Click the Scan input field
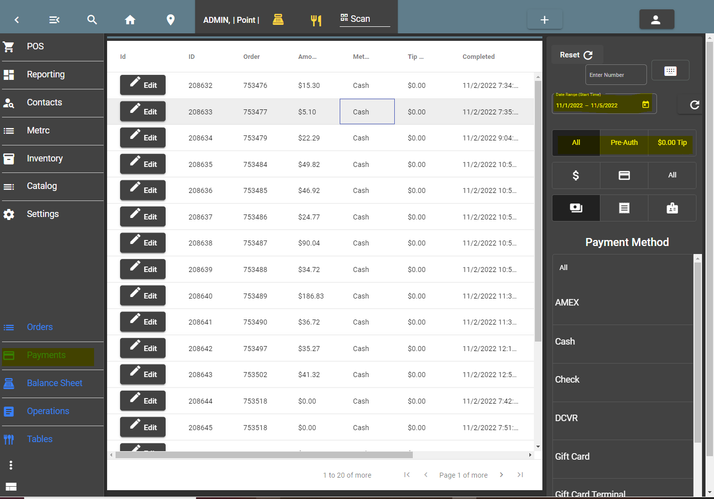The image size is (714, 499). [x=365, y=19]
